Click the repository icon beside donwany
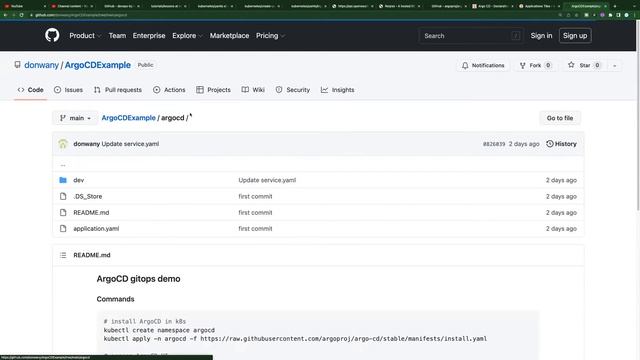640x360 pixels. pos(18,65)
